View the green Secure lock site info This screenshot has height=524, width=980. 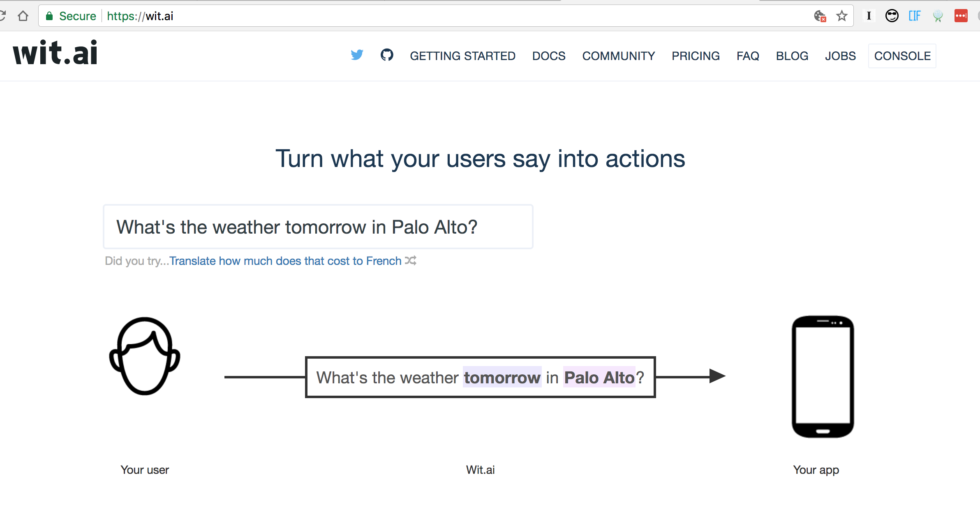[x=71, y=16]
